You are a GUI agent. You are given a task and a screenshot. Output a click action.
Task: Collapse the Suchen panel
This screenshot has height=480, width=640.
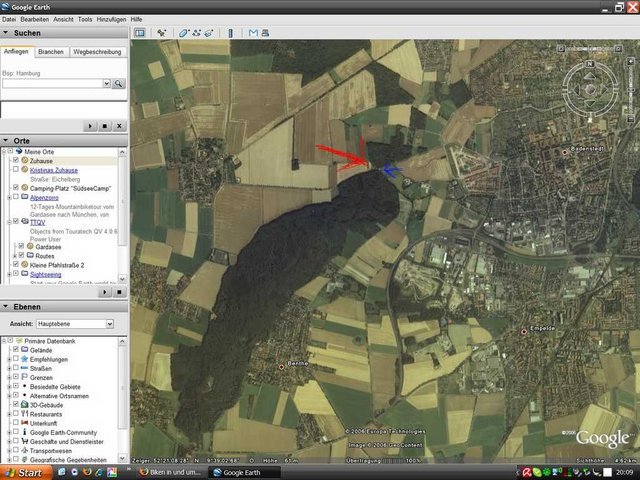[x=6, y=33]
